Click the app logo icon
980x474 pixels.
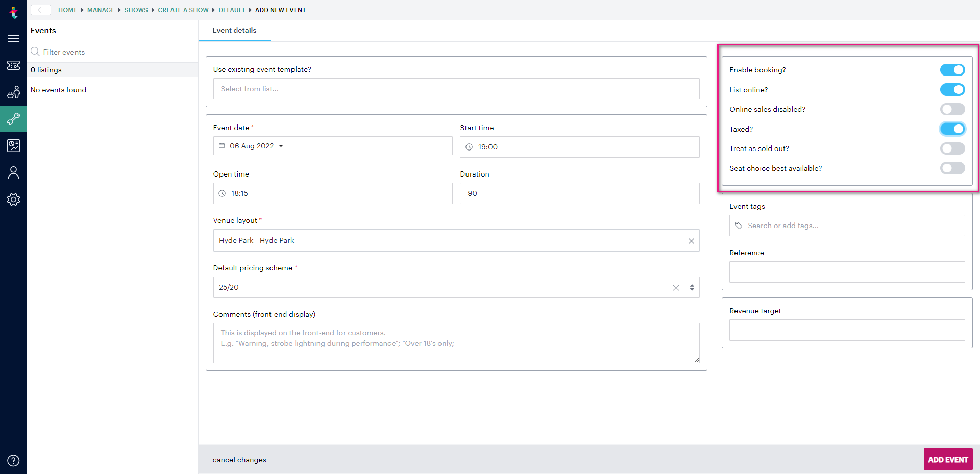(x=14, y=12)
